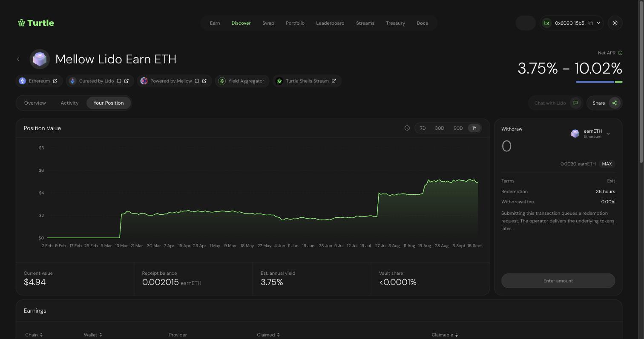Click the Chat with Lido speech-bubble icon
Screen dimensions: 644x339
(x=575, y=103)
